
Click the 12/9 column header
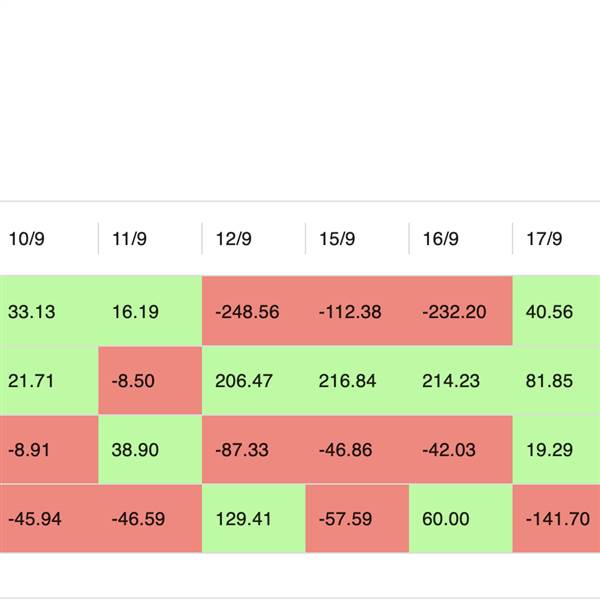click(234, 239)
